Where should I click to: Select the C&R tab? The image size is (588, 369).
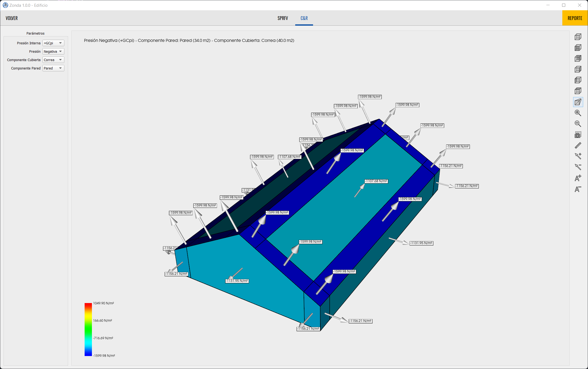(304, 18)
